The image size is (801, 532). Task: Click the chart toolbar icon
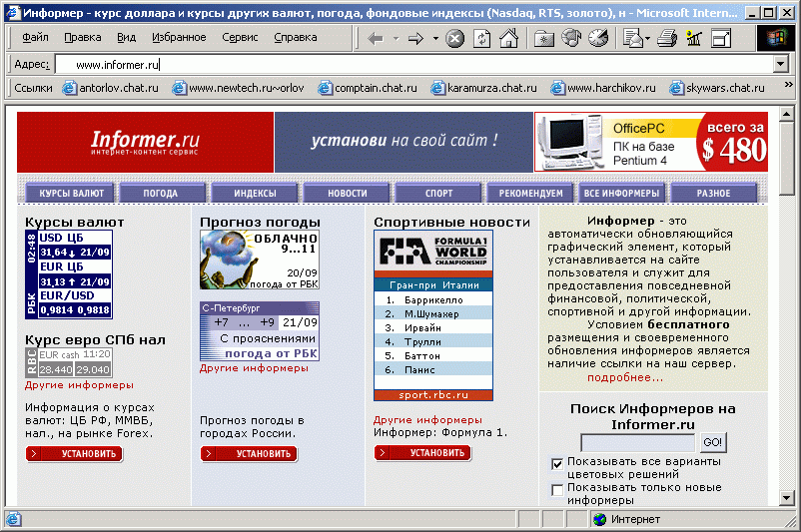694,38
